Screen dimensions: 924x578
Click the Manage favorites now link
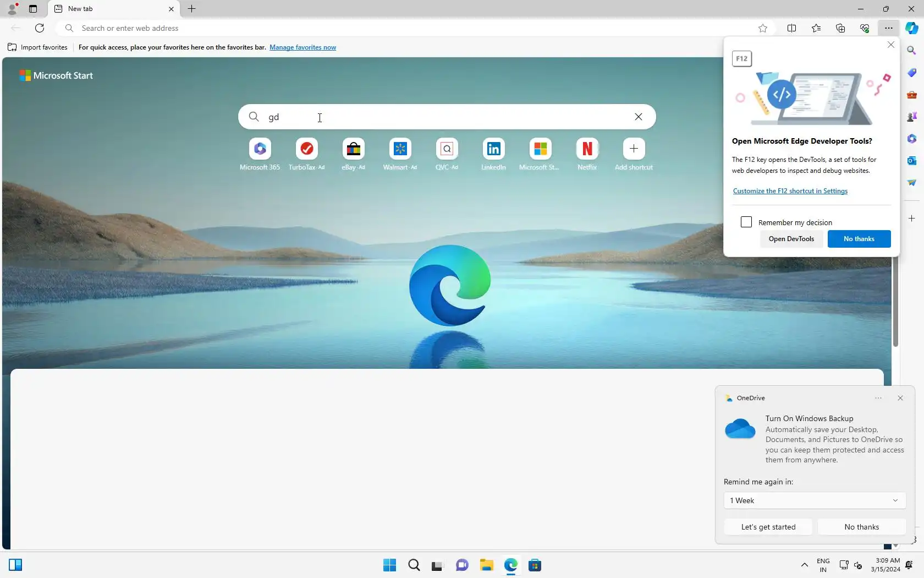pyautogui.click(x=302, y=47)
